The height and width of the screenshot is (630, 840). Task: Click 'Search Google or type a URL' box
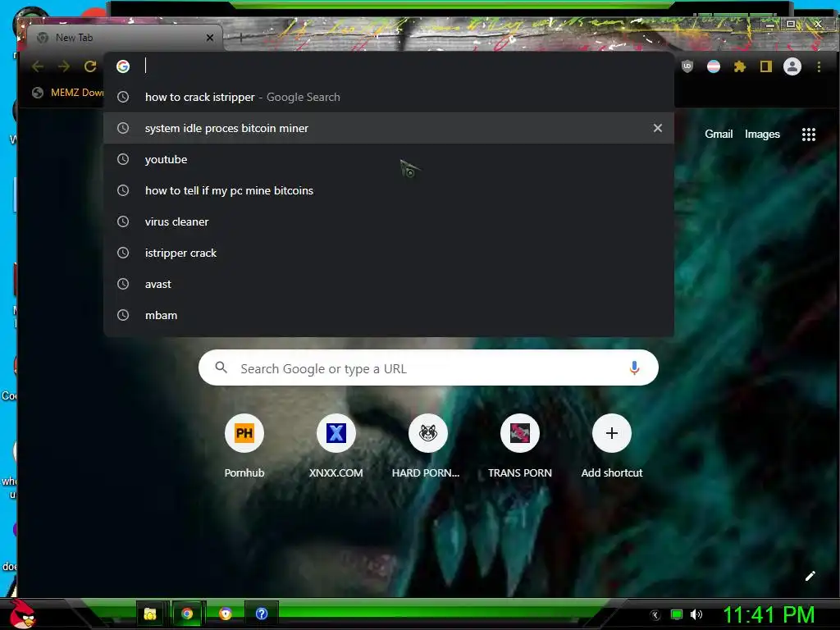[428, 368]
